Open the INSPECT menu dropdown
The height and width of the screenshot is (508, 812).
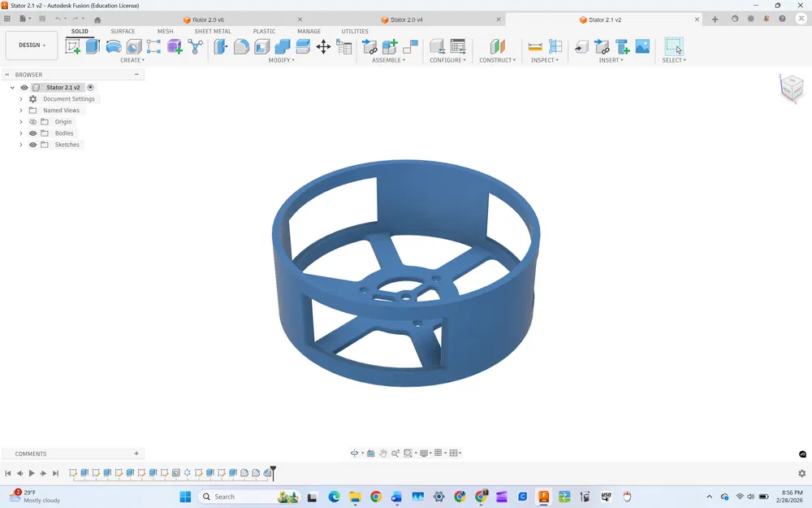coord(544,60)
